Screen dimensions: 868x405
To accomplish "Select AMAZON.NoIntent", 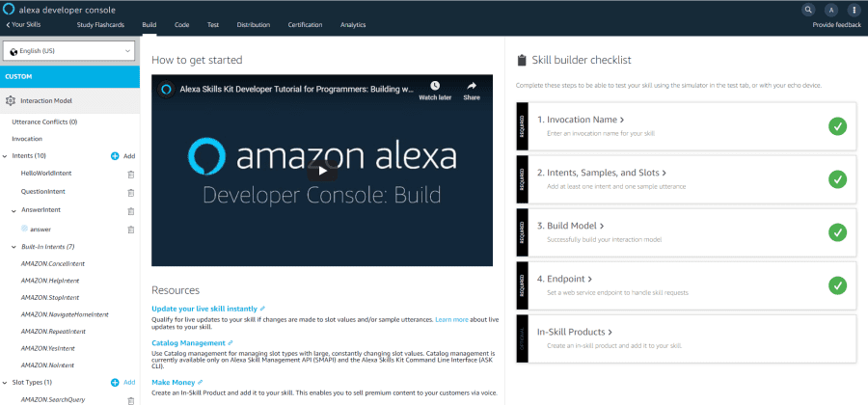I will 47,365.
